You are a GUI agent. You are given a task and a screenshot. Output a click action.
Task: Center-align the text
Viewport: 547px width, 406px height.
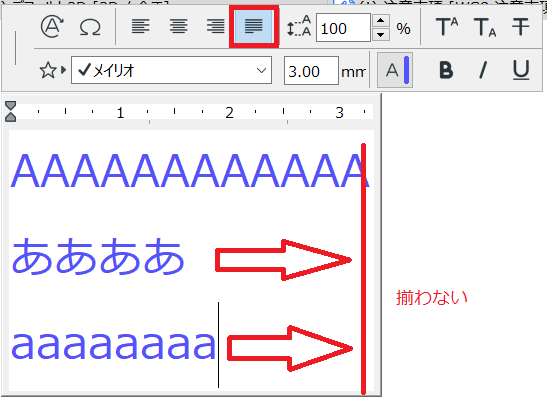pos(178,27)
